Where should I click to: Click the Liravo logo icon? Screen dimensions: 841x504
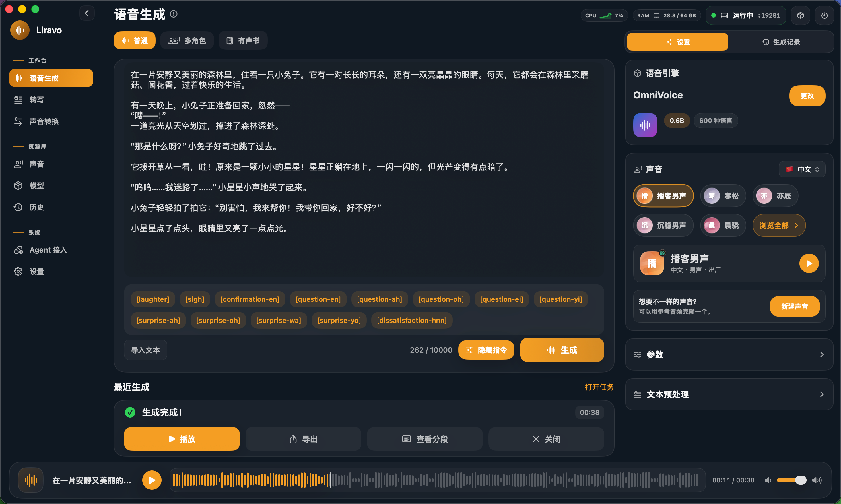pos(20,30)
